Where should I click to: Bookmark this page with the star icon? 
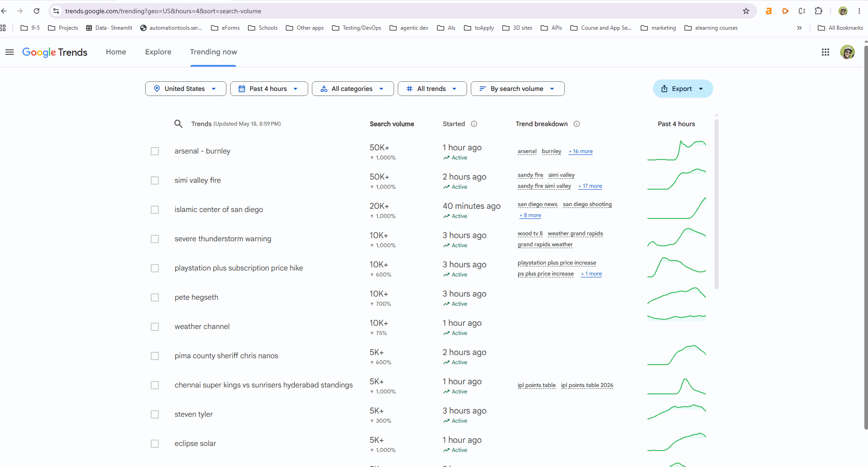[746, 11]
